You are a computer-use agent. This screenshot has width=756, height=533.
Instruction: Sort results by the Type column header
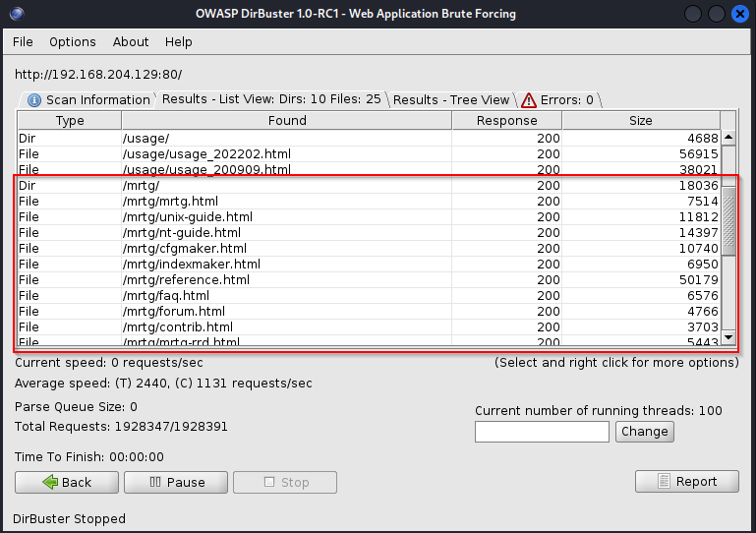(x=70, y=121)
